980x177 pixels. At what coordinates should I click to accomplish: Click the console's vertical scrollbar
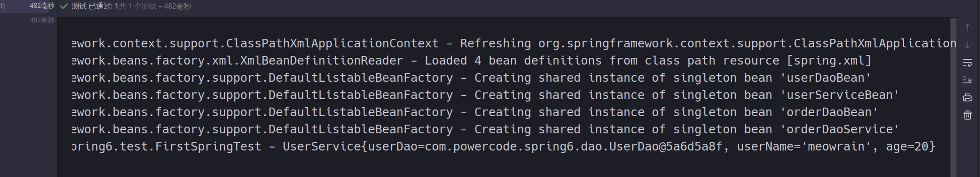[953, 95]
